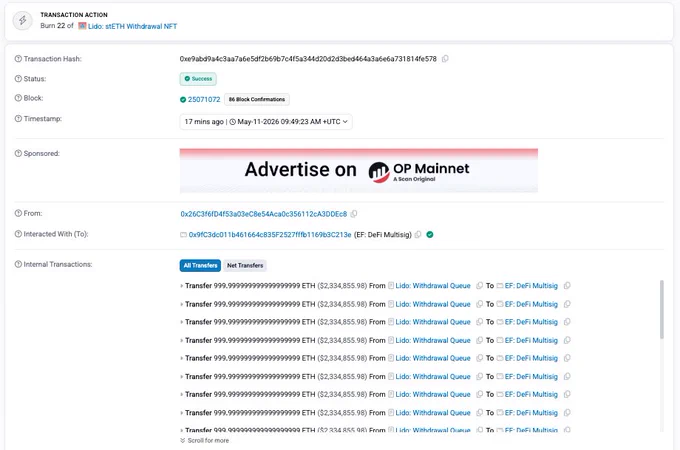This screenshot has width=680, height=450.
Task: Click the help icon beside Status
Action: (18, 78)
